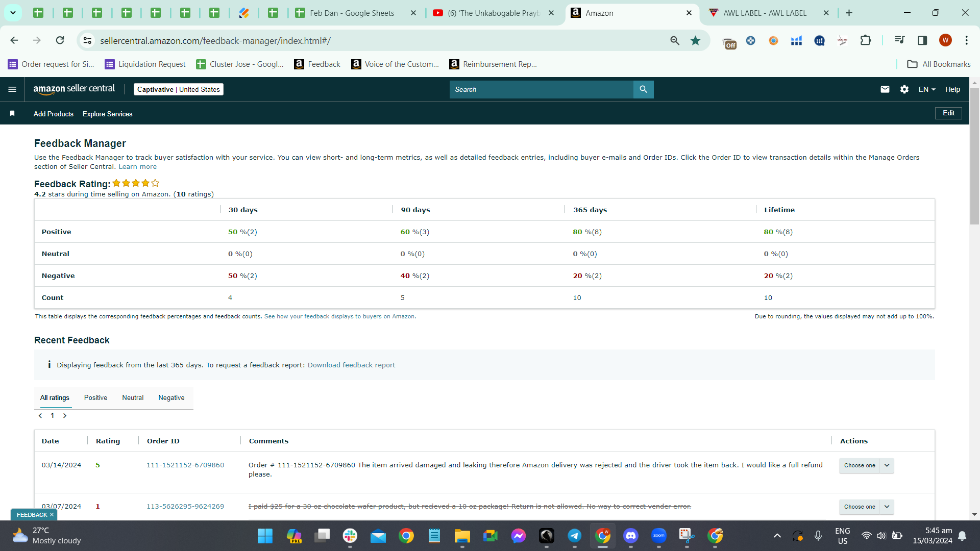Open the Chrome extensions puzzle icon

click(866, 40)
